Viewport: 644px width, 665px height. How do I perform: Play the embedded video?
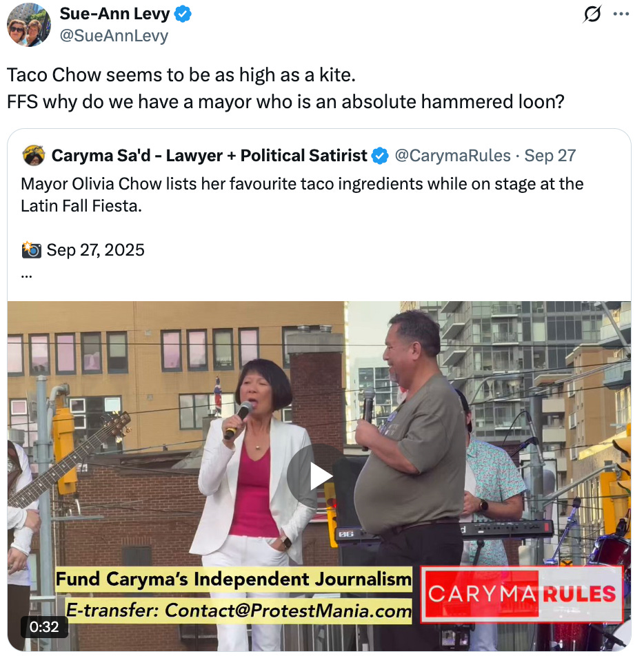319,476
